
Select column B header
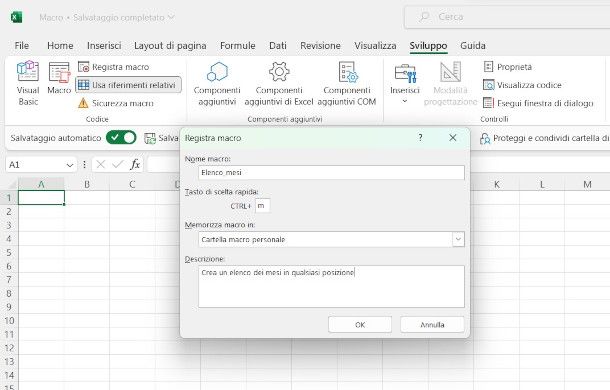(87, 184)
